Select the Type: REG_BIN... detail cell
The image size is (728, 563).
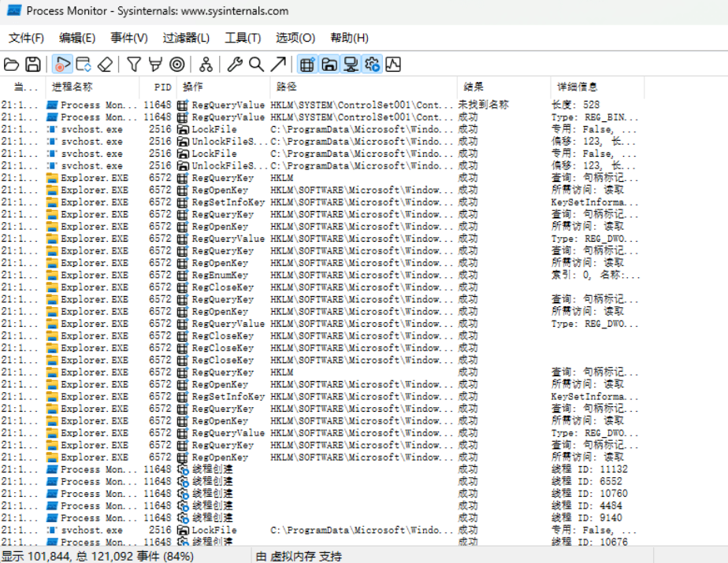coord(595,117)
